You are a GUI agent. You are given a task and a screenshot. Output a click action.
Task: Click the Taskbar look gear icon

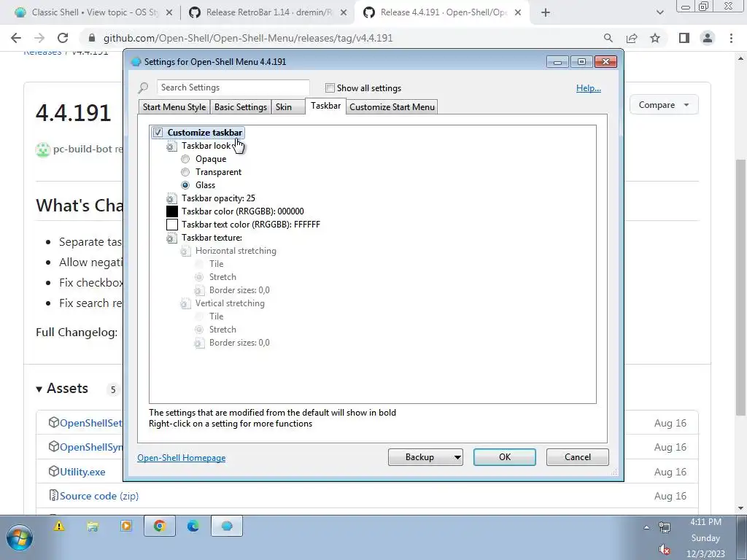171,146
